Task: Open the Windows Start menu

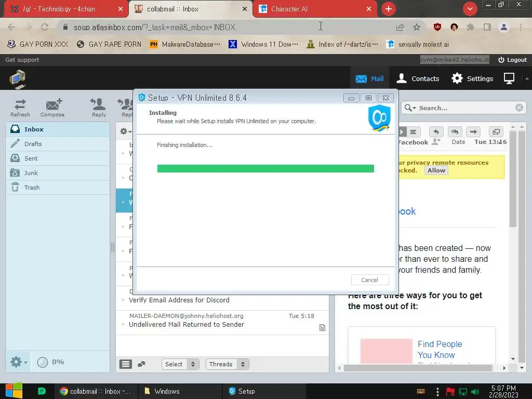Action: (14, 391)
